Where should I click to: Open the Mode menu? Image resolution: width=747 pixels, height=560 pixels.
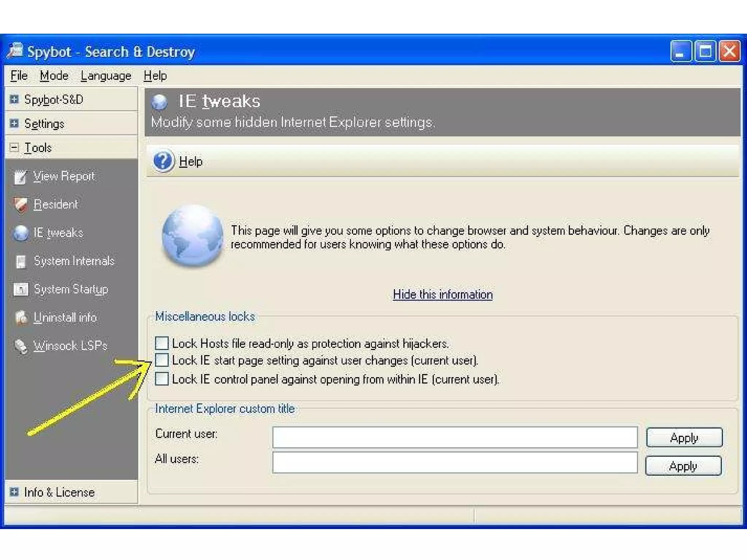click(x=54, y=76)
